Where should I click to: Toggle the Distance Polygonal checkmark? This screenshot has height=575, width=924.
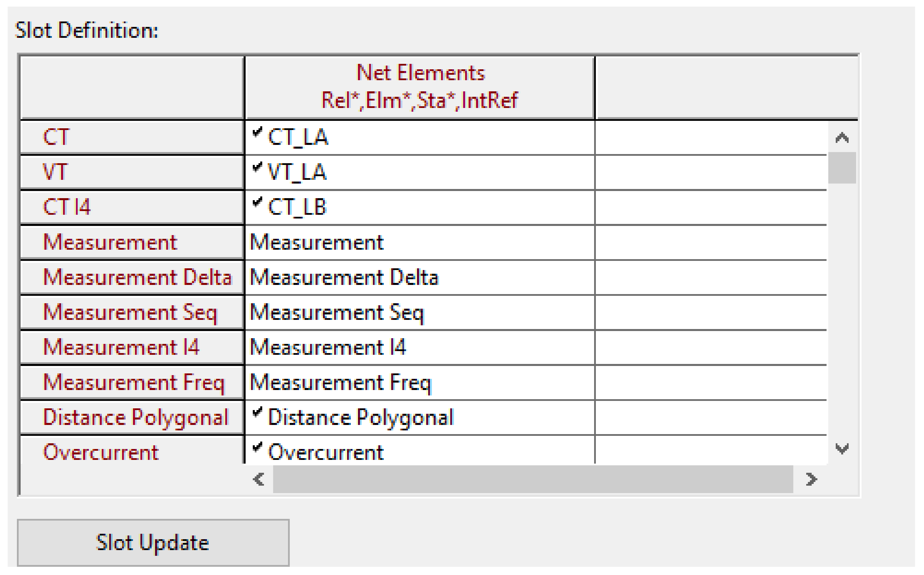pyautogui.click(x=257, y=412)
